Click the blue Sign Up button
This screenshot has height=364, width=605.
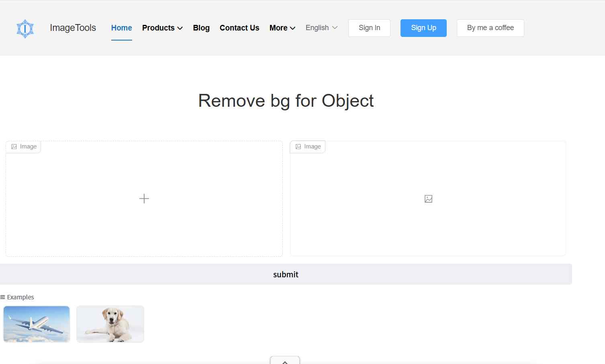tap(423, 28)
